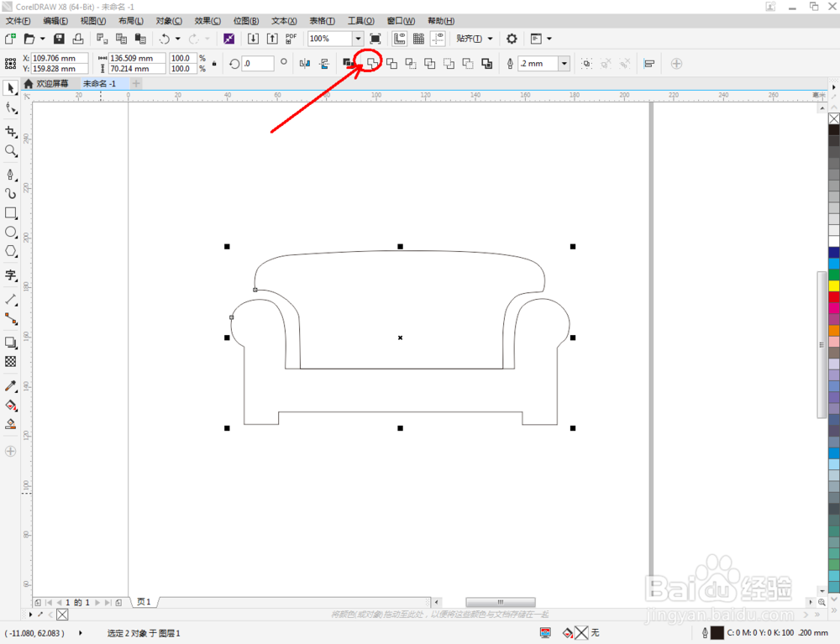This screenshot has height=644, width=840.
Task: Click the X position input field
Action: pos(59,58)
